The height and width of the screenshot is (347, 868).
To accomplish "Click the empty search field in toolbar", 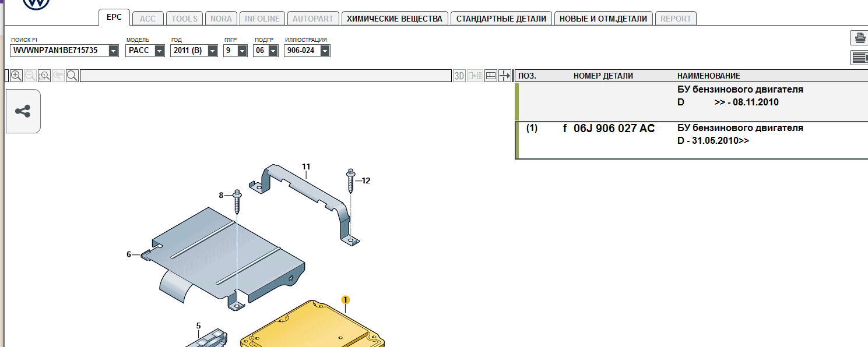I will (x=265, y=76).
